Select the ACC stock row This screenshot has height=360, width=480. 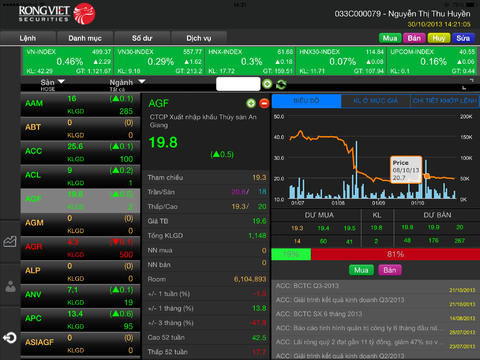click(x=80, y=152)
